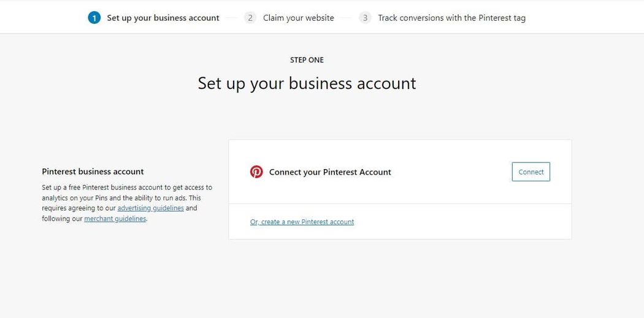The height and width of the screenshot is (318, 644).
Task: Go to the 'Claim your website' step
Action: click(299, 18)
